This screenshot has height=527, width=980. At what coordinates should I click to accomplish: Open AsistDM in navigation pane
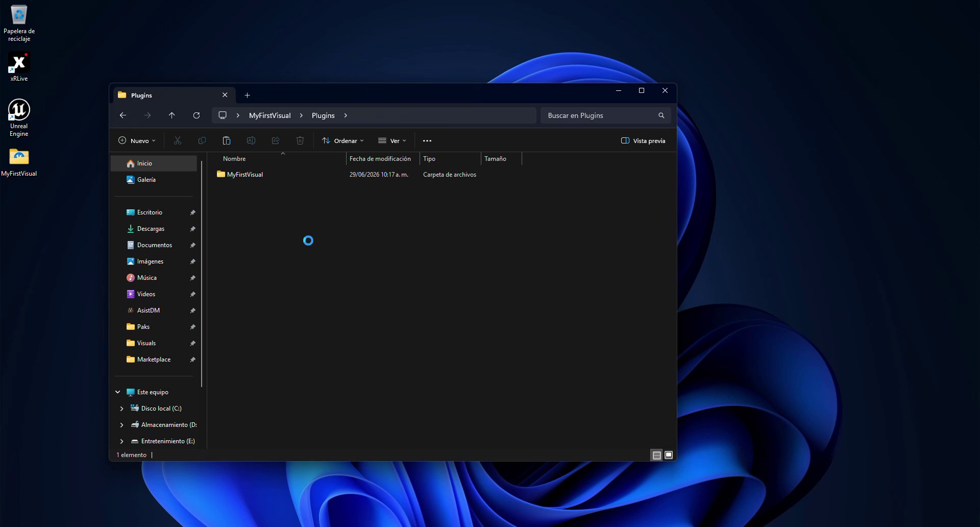[x=148, y=310]
